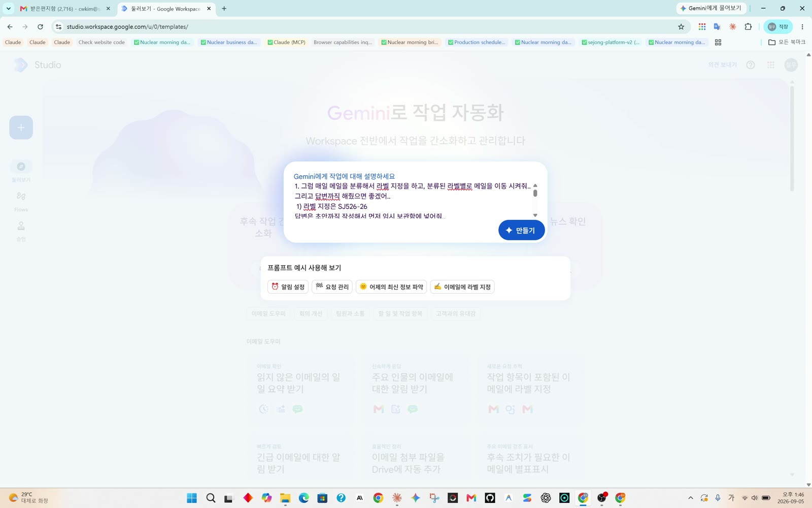Viewport: 812px width, 508px height.
Task: Open GitHub Desktop from the taskbar
Action: [490, 498]
